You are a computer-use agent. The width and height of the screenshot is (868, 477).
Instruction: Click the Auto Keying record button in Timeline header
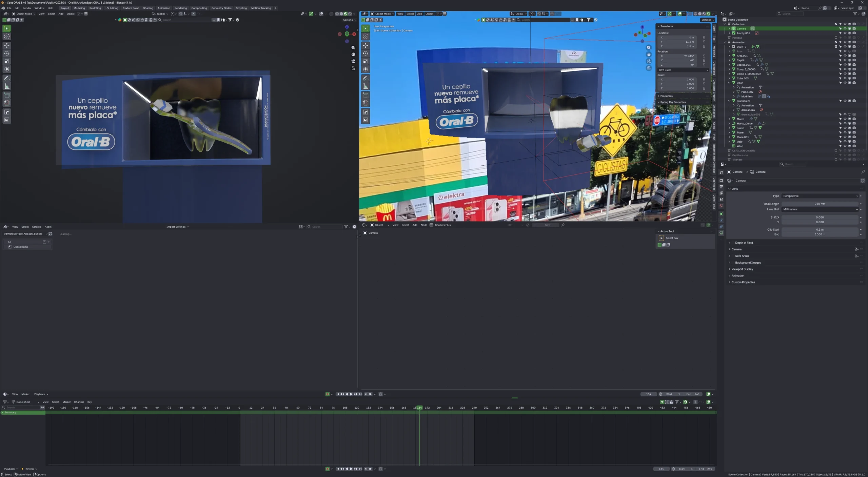[x=327, y=394]
